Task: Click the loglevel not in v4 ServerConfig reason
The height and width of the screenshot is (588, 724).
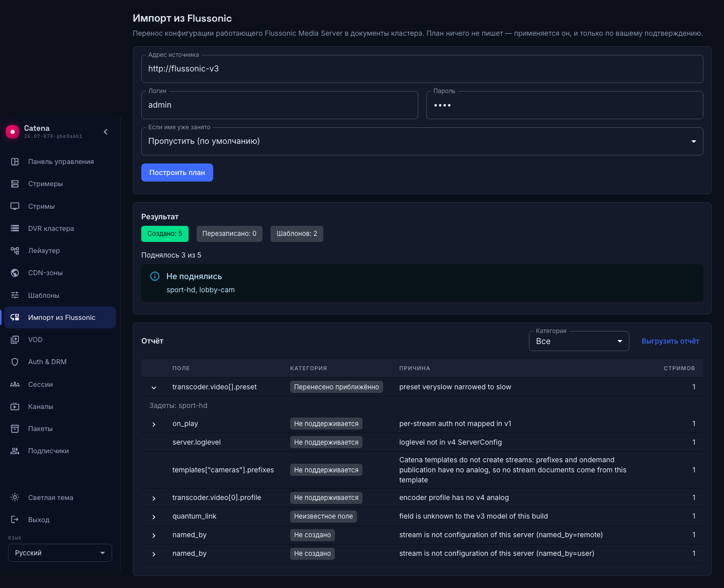Action: (450, 442)
